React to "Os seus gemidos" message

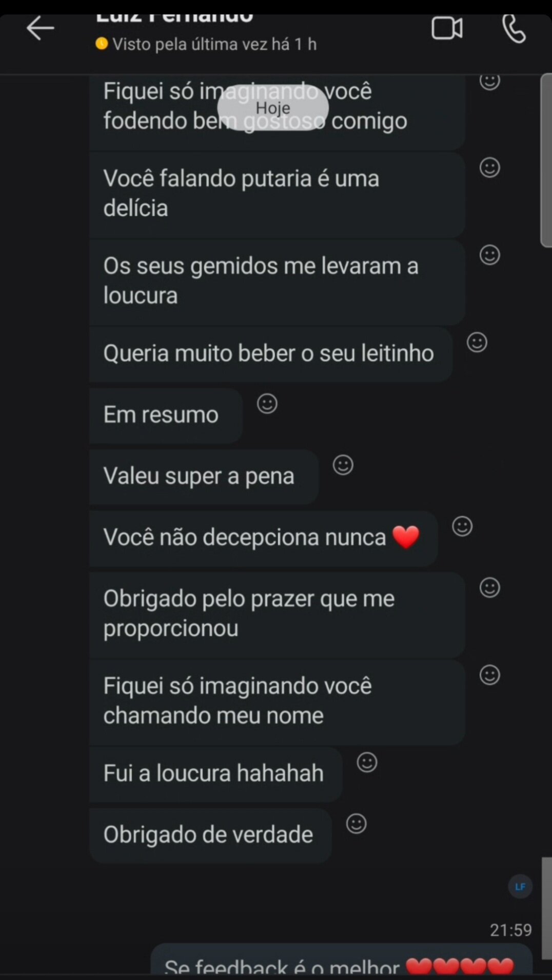(x=490, y=255)
